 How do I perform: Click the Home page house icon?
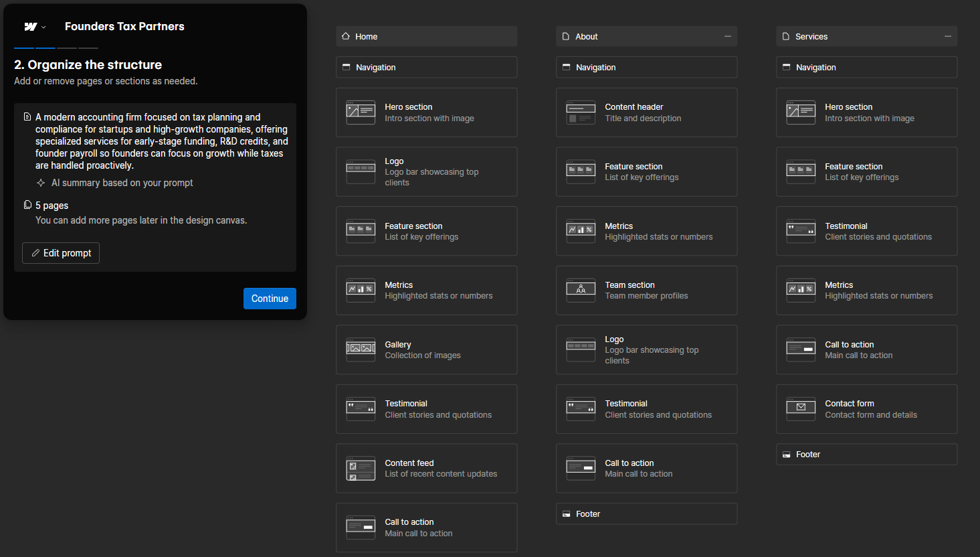[346, 36]
